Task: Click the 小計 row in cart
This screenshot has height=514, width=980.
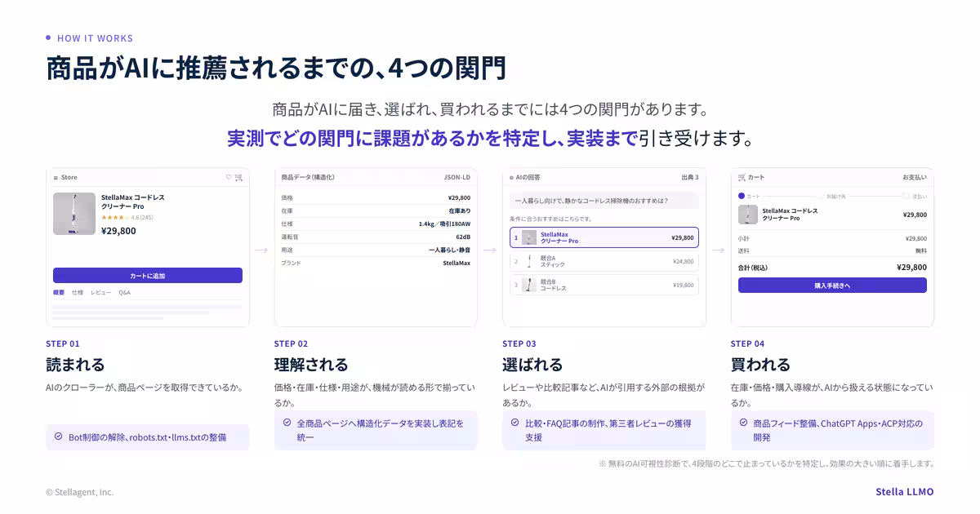Action: click(832, 238)
